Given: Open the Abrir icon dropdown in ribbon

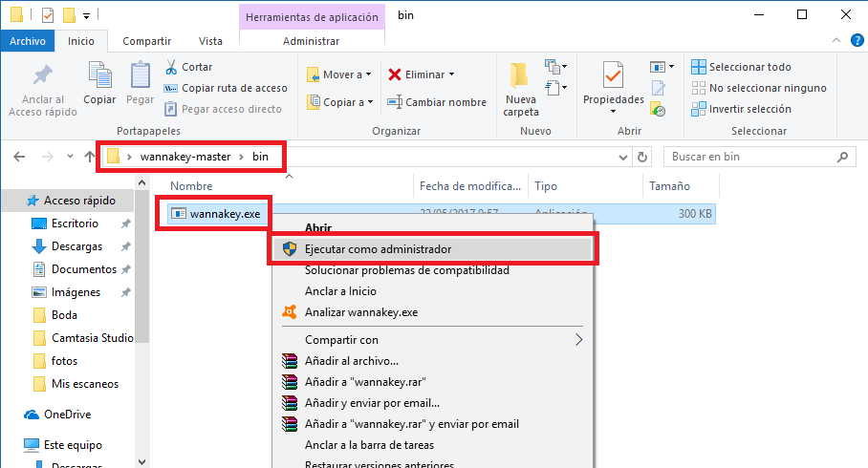Looking at the screenshot, I should click(x=662, y=67).
